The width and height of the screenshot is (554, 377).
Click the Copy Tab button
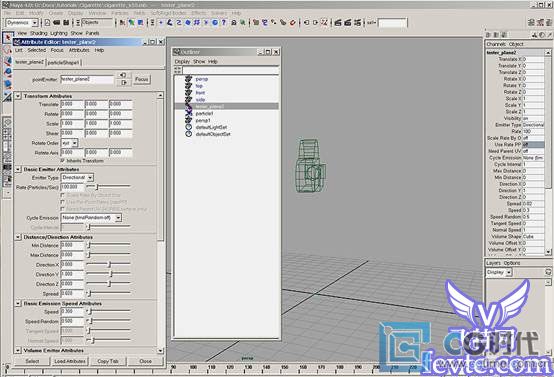click(108, 361)
